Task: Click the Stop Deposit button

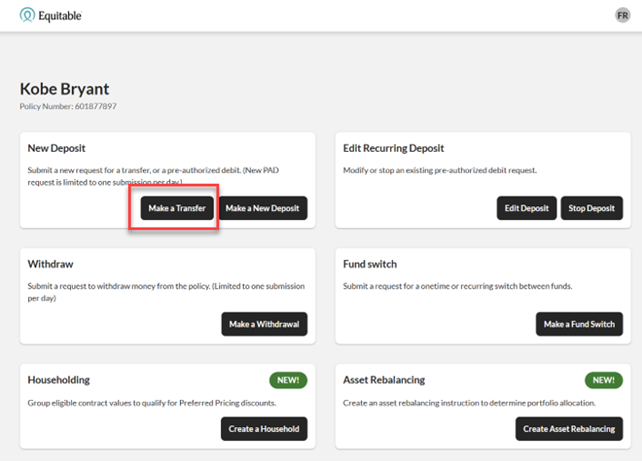Action: (x=591, y=208)
